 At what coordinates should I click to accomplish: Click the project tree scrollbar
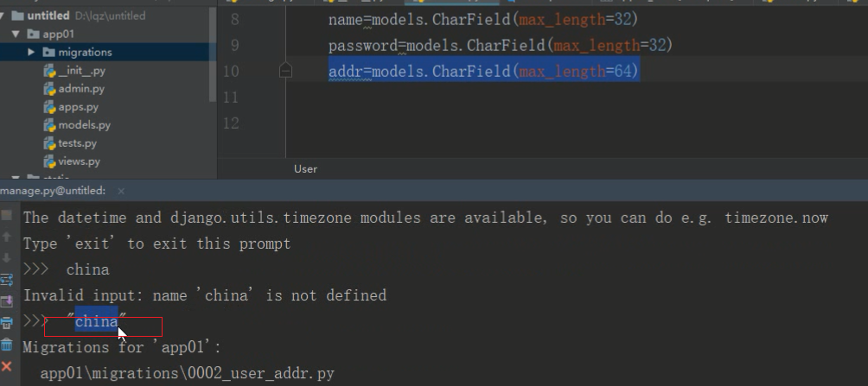click(213, 55)
